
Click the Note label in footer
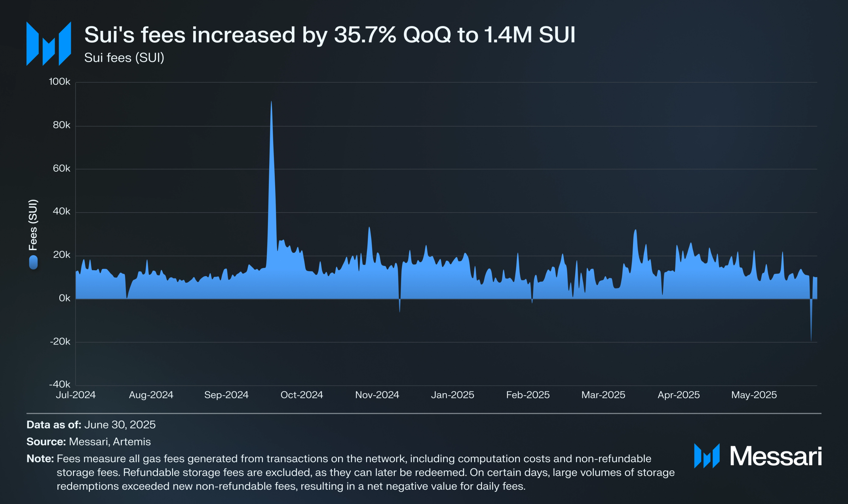click(x=40, y=459)
